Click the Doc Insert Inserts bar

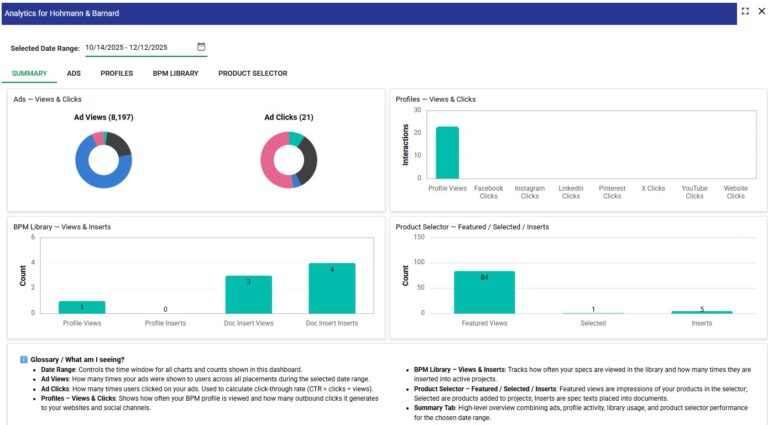pos(331,289)
